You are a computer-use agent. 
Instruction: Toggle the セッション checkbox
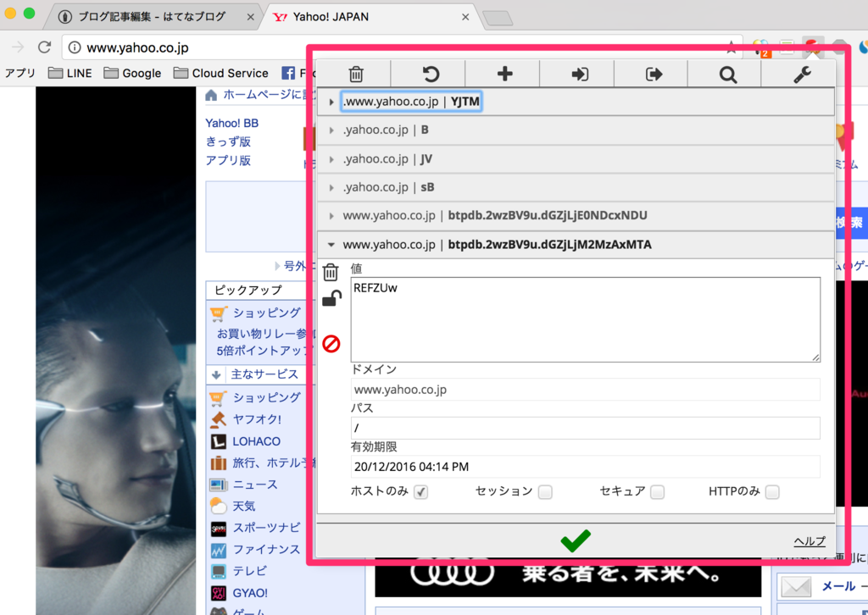point(545,491)
